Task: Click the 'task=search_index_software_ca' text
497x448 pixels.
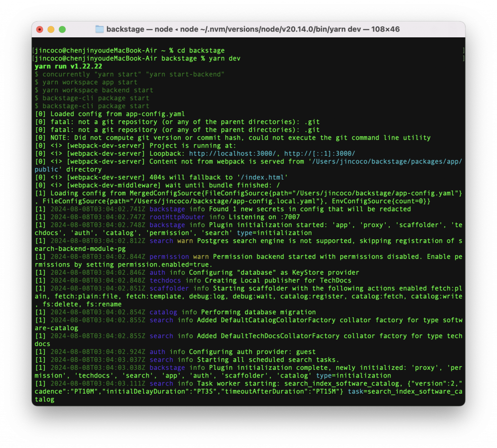Action: point(405,391)
